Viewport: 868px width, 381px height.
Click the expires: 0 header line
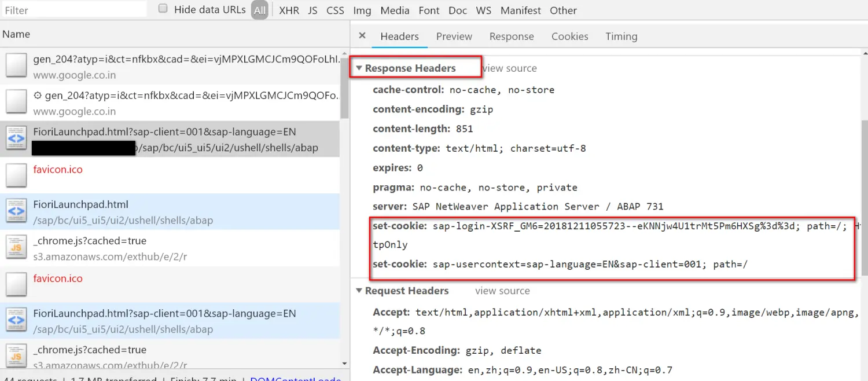(398, 168)
